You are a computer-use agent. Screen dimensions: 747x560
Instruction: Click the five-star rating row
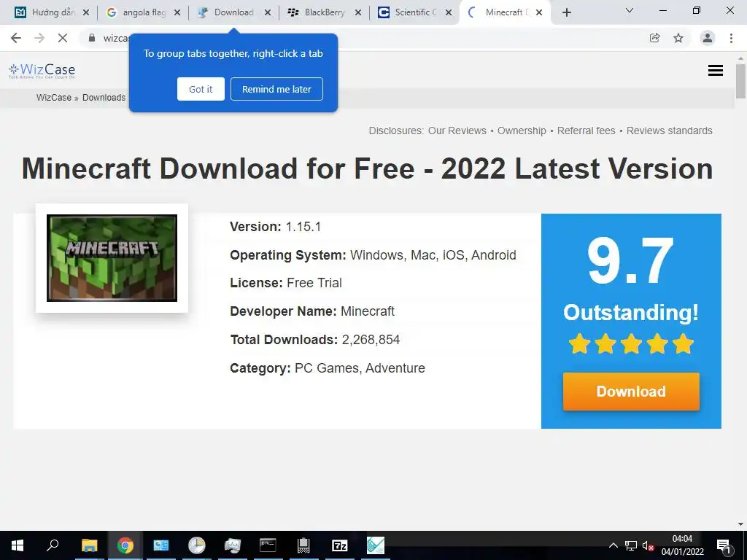631,344
